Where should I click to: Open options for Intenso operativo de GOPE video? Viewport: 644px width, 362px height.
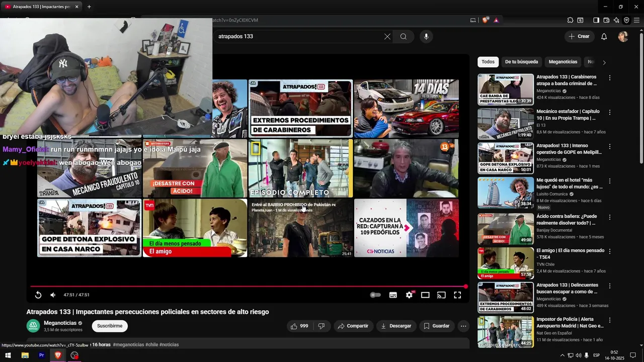point(610,147)
